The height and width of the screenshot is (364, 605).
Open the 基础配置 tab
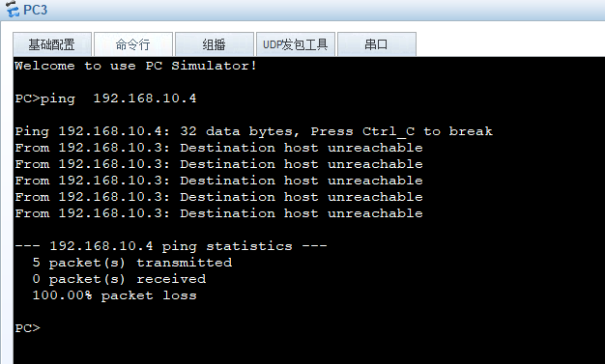52,44
